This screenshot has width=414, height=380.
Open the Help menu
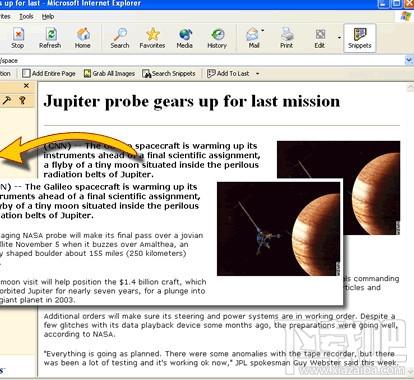48,16
